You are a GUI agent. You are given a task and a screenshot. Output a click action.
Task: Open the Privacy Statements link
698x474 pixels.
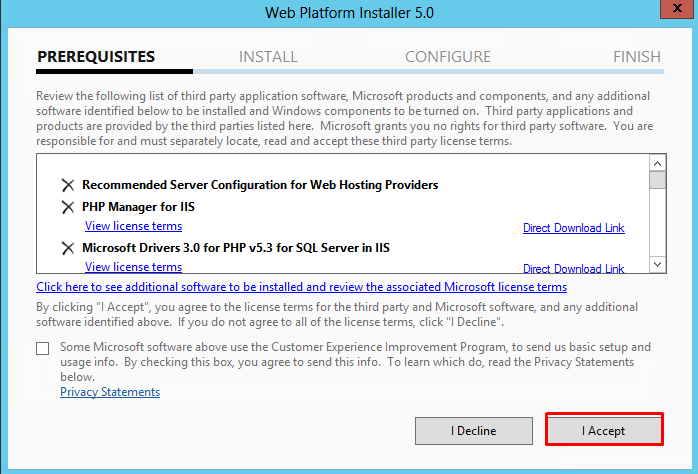110,392
